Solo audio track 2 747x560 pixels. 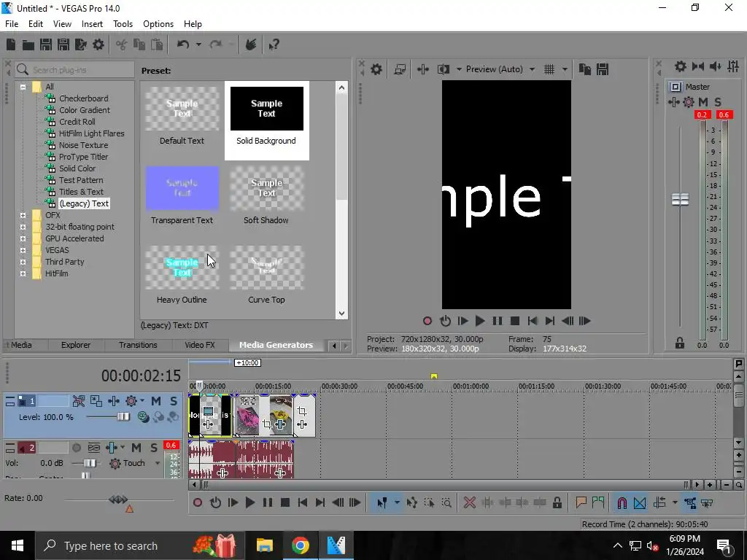tap(154, 448)
